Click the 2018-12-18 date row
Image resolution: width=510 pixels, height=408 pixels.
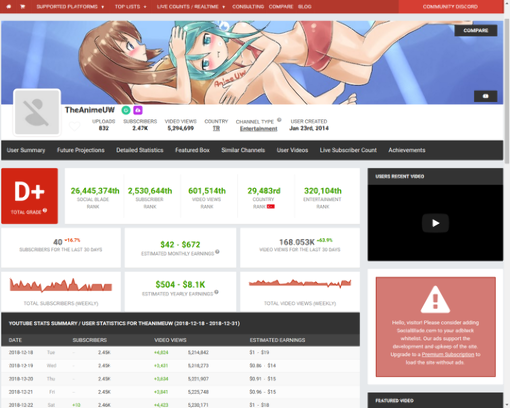[x=180, y=352]
